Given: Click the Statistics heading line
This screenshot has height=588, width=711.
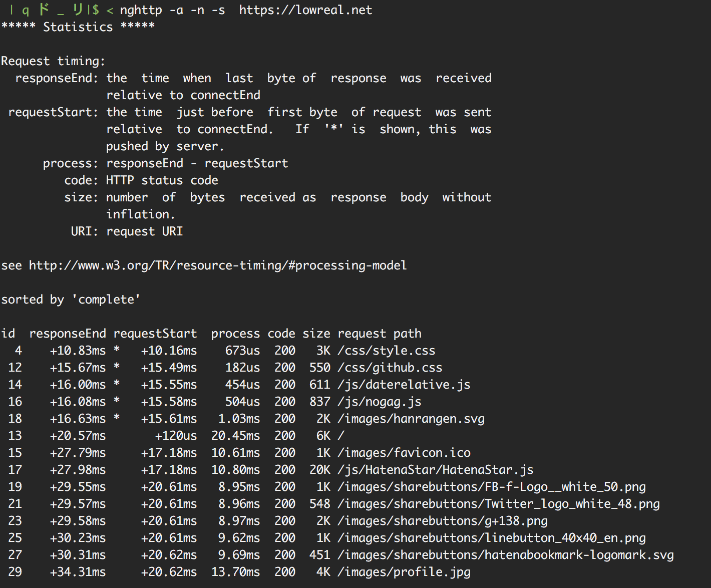Looking at the screenshot, I should [78, 27].
